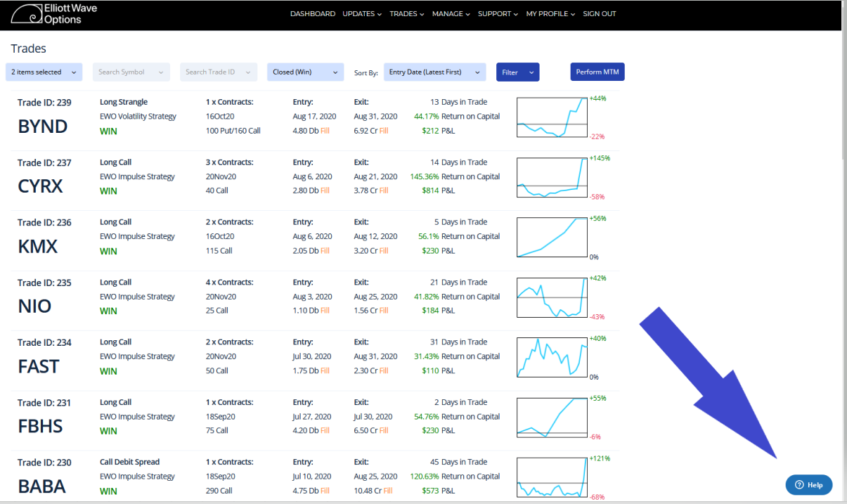Open the NIO performance chart
The width and height of the screenshot is (847, 504).
552,297
